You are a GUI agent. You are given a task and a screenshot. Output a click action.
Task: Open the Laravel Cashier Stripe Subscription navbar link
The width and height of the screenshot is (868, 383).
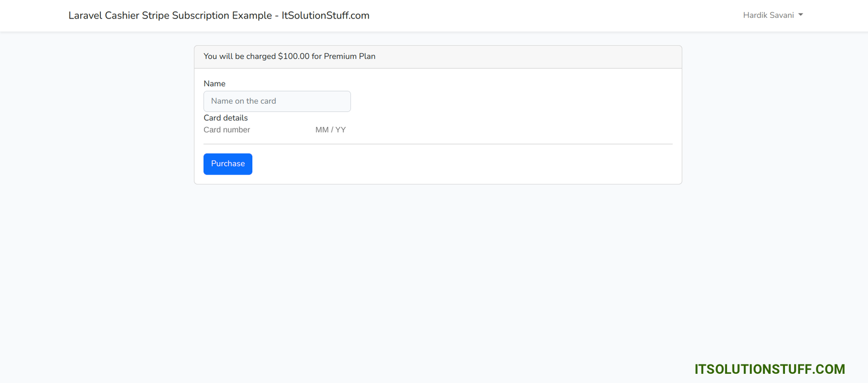[219, 16]
